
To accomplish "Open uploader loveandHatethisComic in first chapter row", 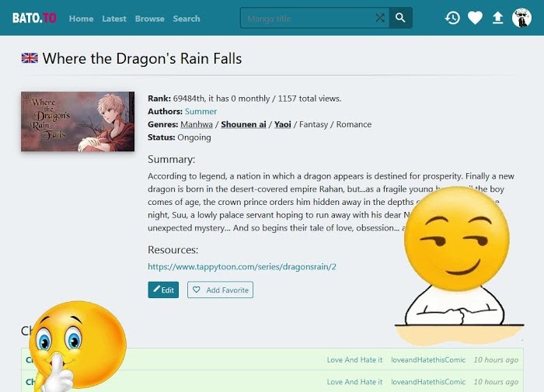I will (x=428, y=359).
